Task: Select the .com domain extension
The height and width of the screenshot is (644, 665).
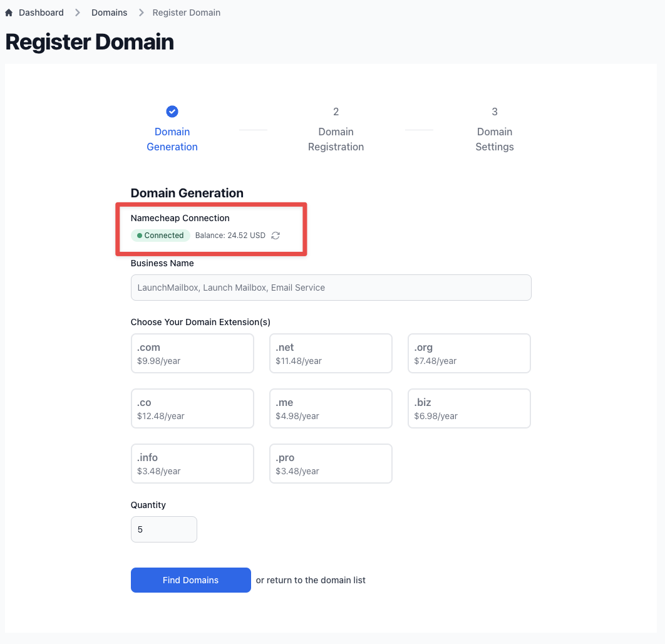Action: click(192, 353)
